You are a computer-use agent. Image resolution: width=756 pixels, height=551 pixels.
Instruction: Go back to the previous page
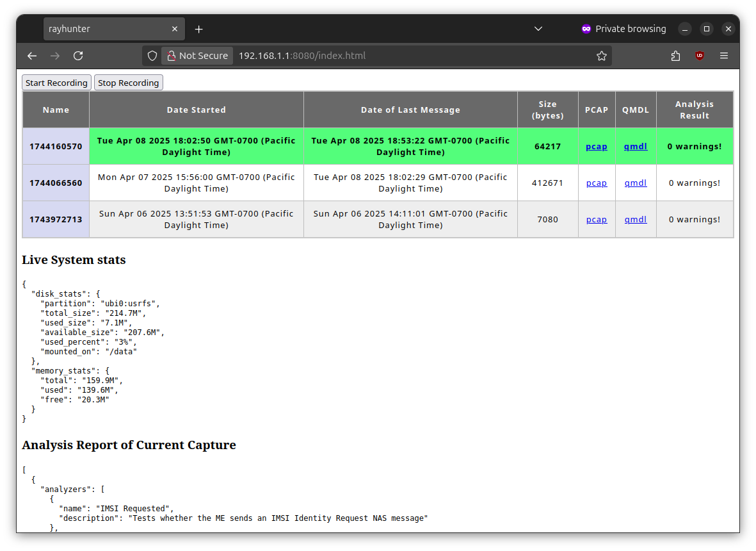pyautogui.click(x=32, y=56)
